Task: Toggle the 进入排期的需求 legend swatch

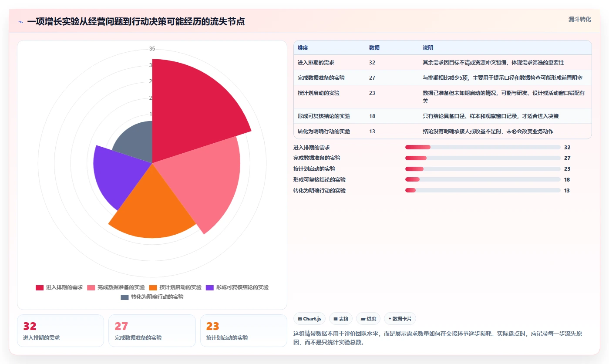Action: [40, 287]
